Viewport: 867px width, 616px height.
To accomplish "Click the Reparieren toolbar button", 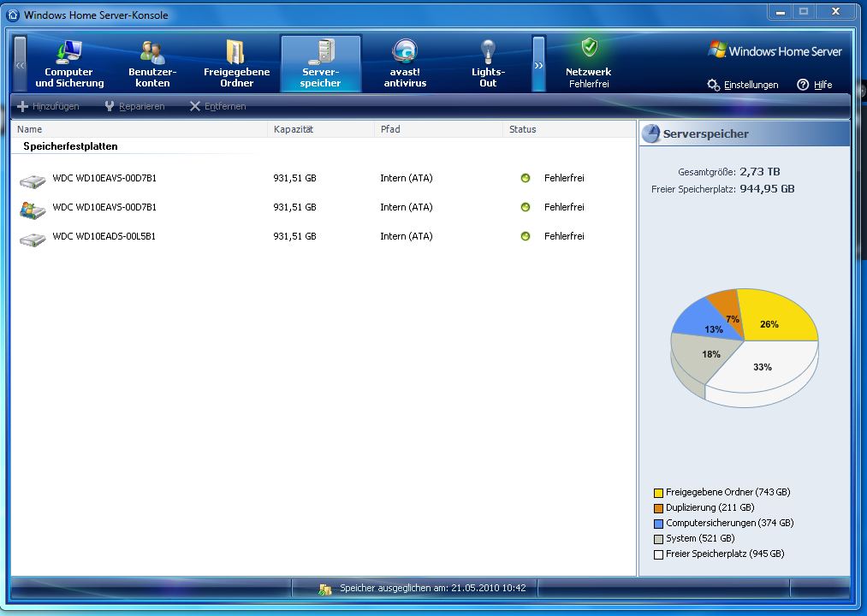I will tap(134, 106).
